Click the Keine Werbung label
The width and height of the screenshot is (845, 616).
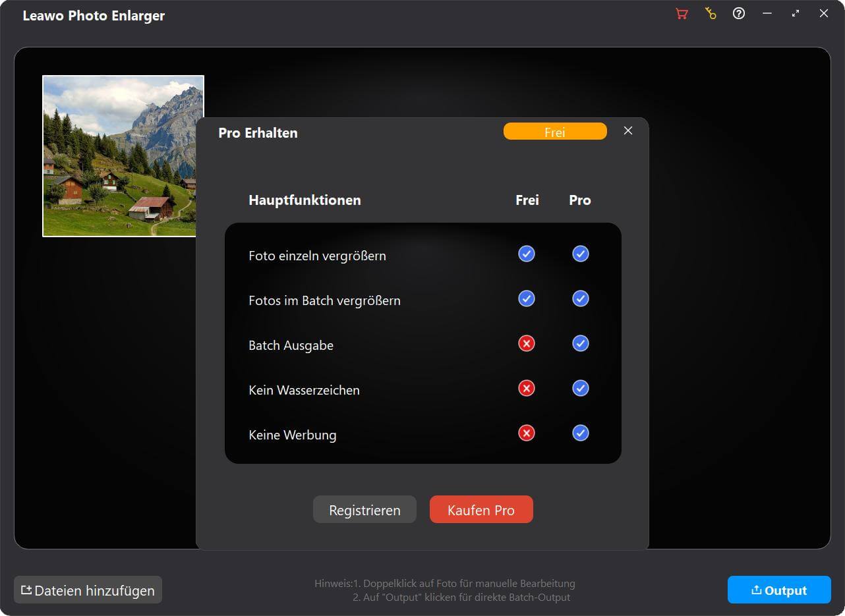pyautogui.click(x=293, y=435)
